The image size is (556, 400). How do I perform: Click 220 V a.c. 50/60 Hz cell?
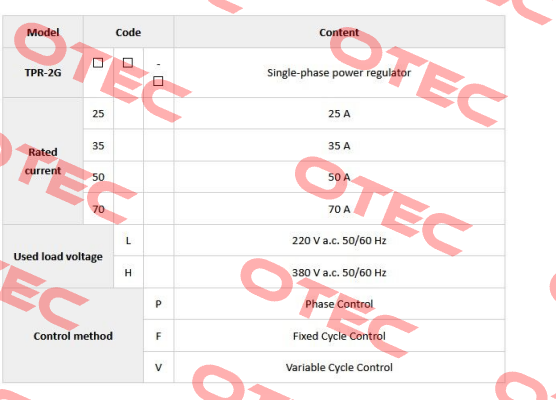point(339,241)
